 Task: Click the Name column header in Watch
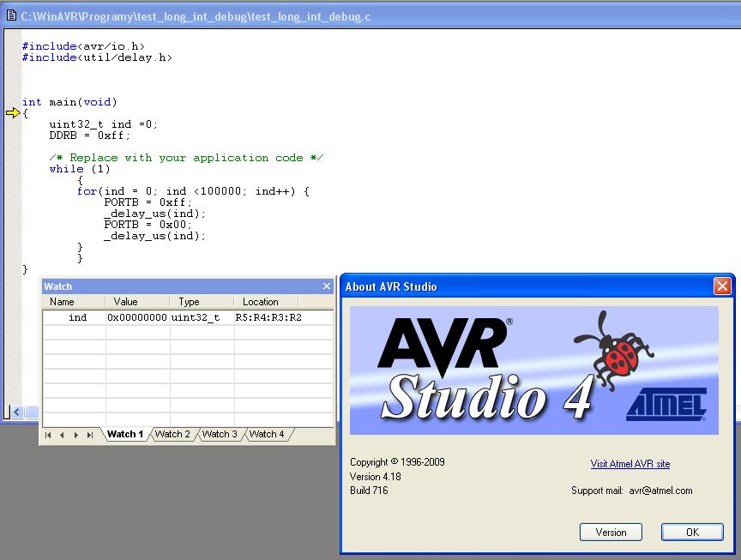[74, 302]
